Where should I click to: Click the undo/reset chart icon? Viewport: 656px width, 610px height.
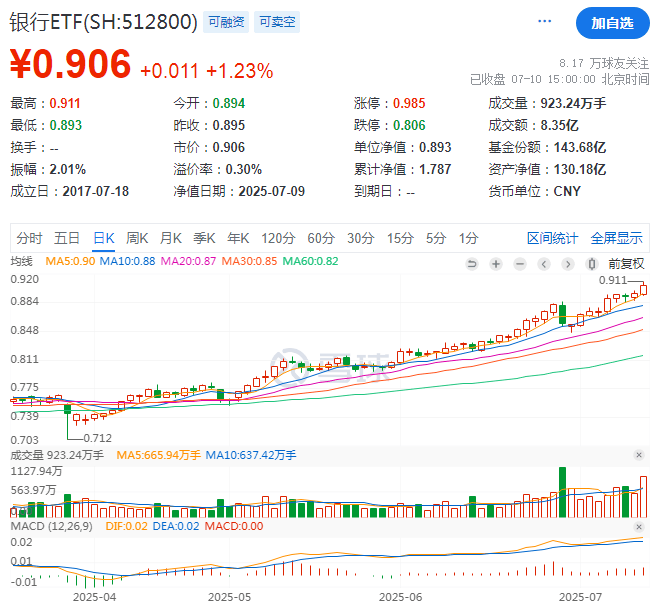pos(472,264)
